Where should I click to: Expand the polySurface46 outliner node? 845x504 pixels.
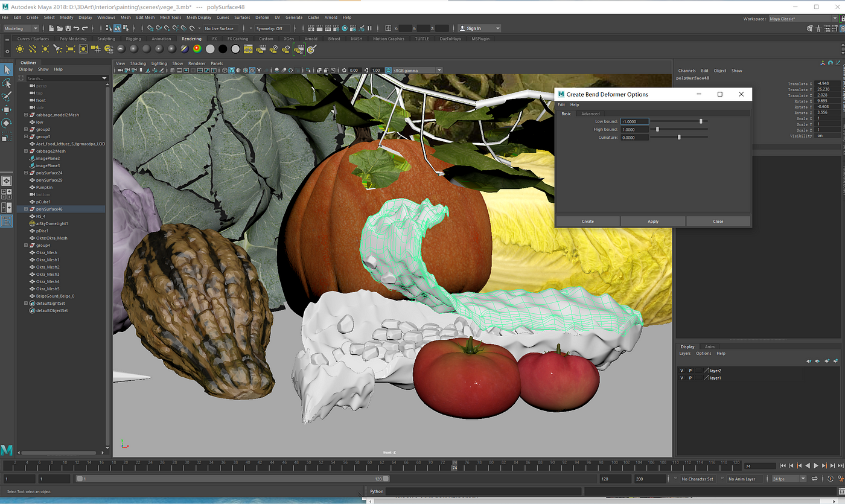[25, 209]
